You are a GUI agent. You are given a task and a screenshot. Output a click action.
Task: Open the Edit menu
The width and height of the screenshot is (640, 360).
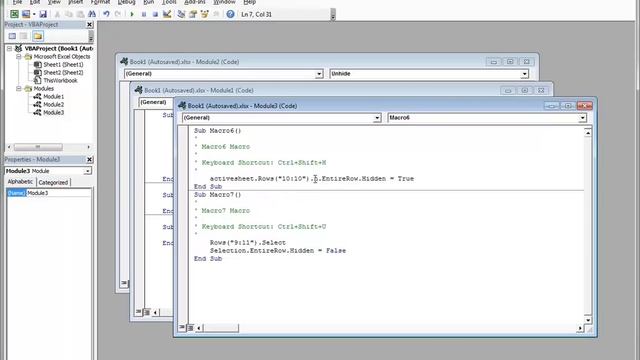coord(35,2)
